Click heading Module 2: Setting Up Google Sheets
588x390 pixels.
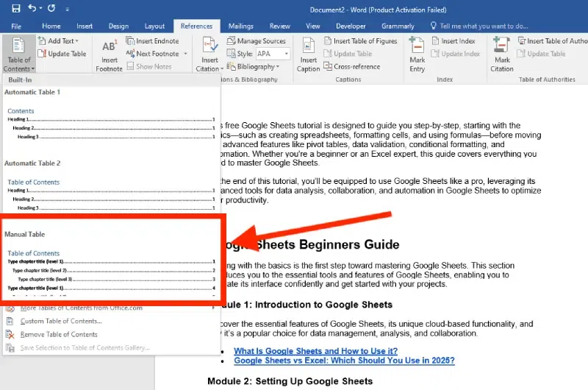pyautogui.click(x=290, y=381)
